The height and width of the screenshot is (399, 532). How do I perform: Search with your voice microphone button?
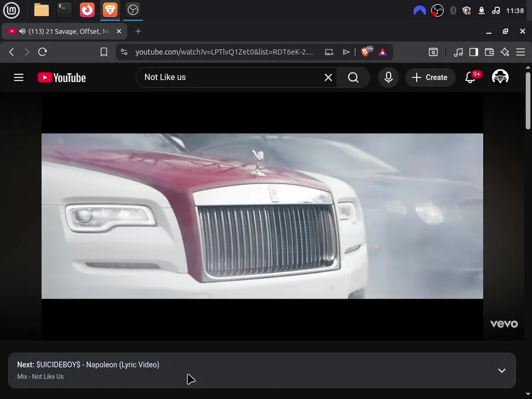coord(388,78)
